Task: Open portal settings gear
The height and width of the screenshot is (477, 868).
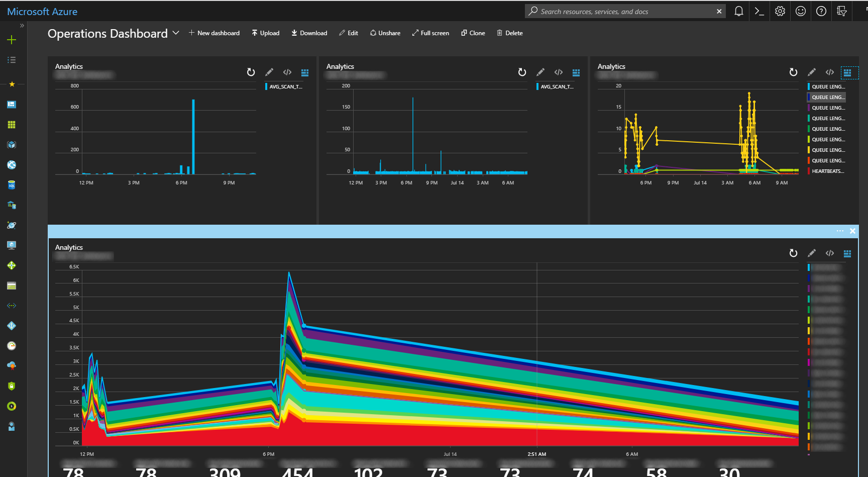Action: [780, 11]
